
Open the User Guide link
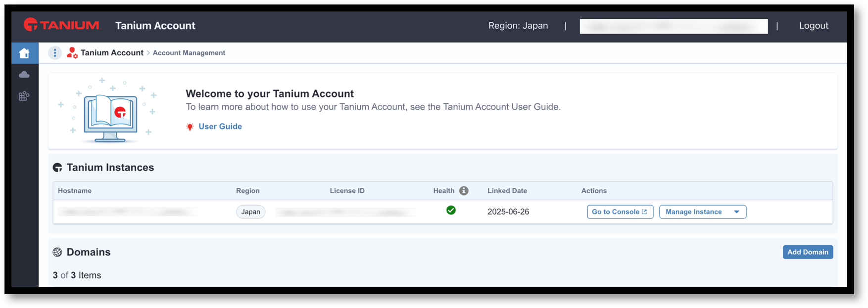pyautogui.click(x=220, y=127)
